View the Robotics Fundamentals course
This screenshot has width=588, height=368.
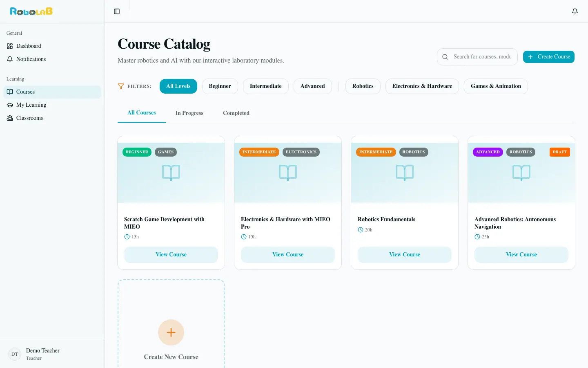point(405,255)
